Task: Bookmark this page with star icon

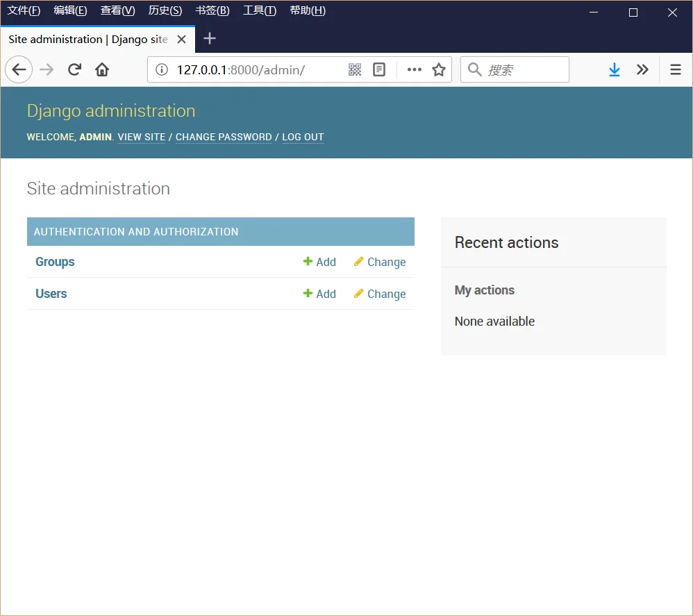Action: (439, 69)
